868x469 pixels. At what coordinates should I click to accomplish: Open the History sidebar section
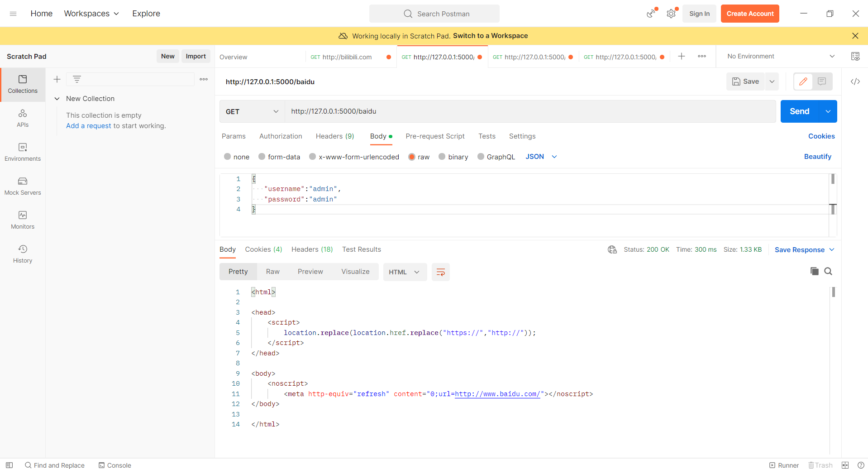click(x=23, y=254)
